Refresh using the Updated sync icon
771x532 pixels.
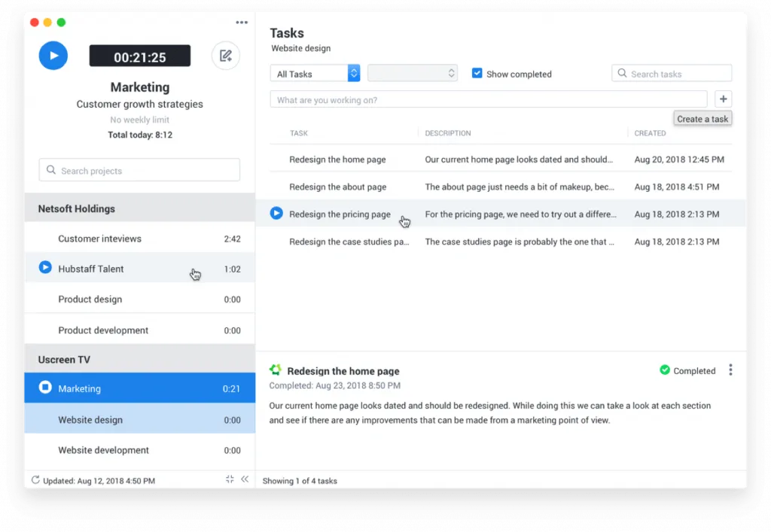tap(35, 480)
